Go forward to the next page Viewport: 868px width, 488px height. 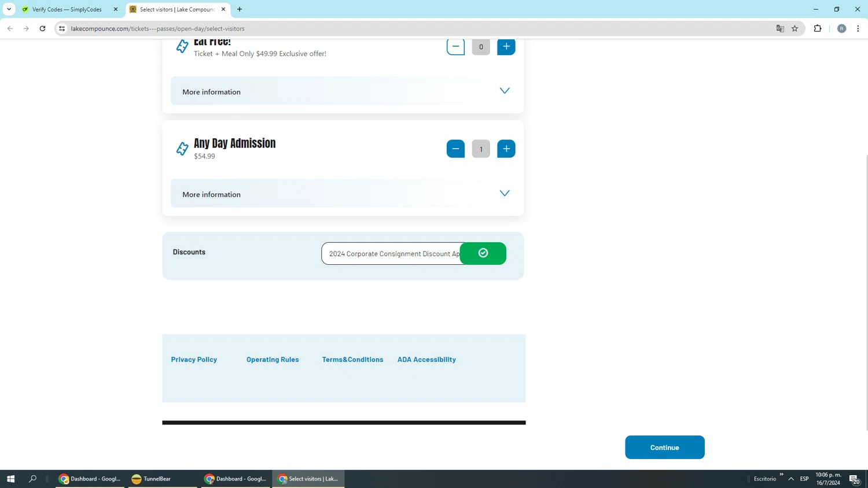tap(26, 28)
